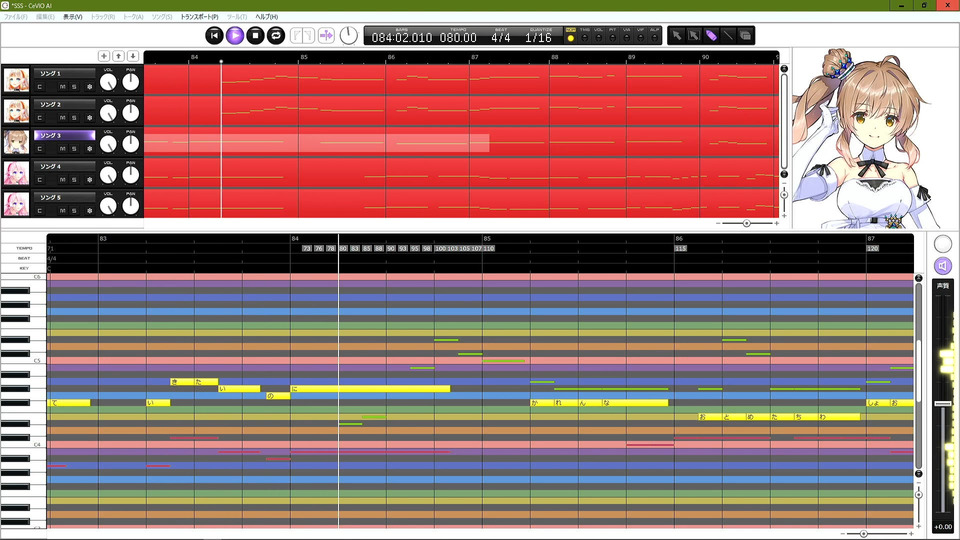The width and height of the screenshot is (960, 540).
Task: Freeze ソング 5 with the snowflake icon
Action: 89,211
